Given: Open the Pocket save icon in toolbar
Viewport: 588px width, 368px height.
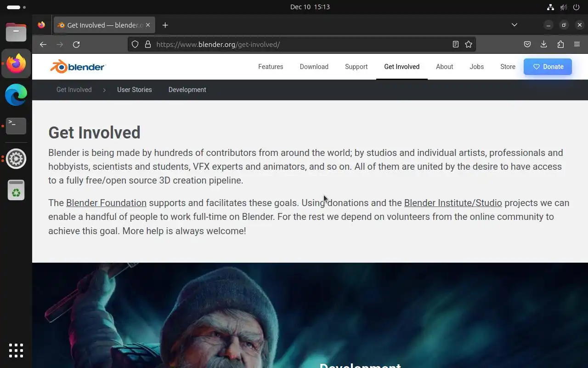Looking at the screenshot, I should tap(527, 44).
